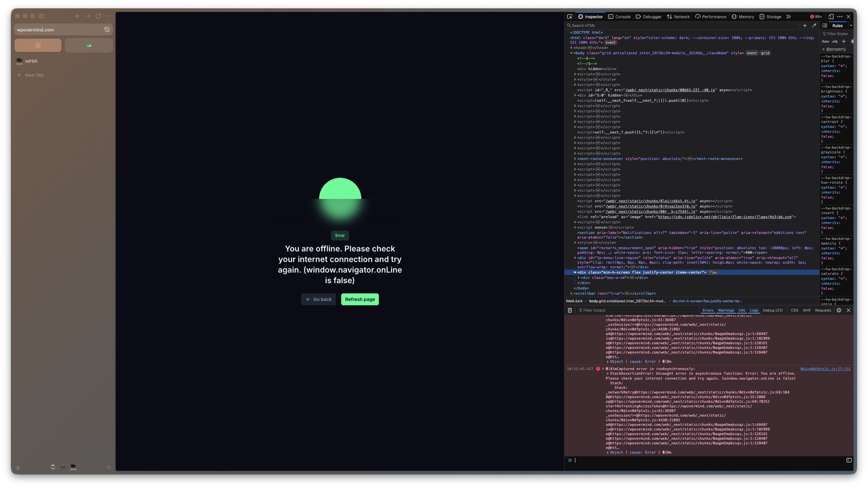Open the green arrow pinned tab
Image resolution: width=868 pixels, height=488 pixels.
pyautogui.click(x=89, y=45)
